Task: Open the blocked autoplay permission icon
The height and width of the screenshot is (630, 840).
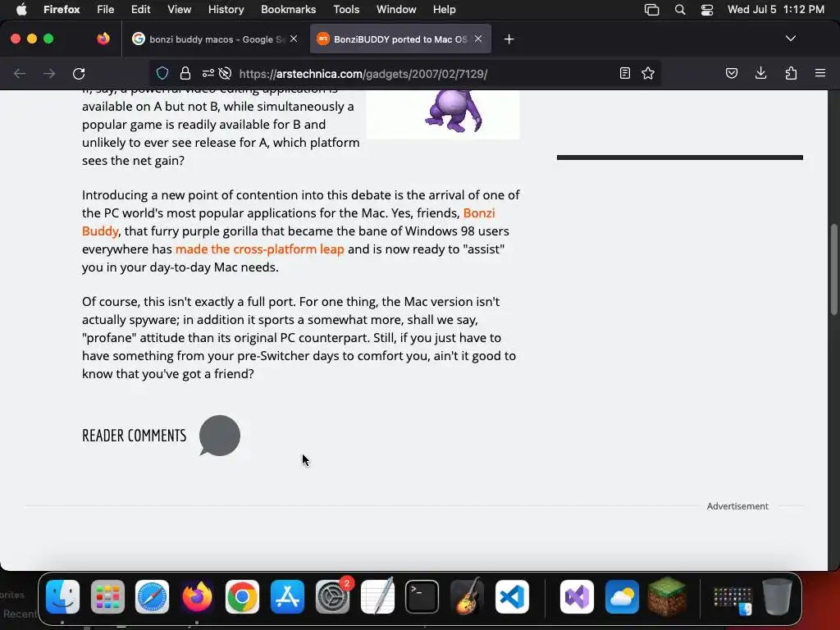Action: (x=225, y=73)
